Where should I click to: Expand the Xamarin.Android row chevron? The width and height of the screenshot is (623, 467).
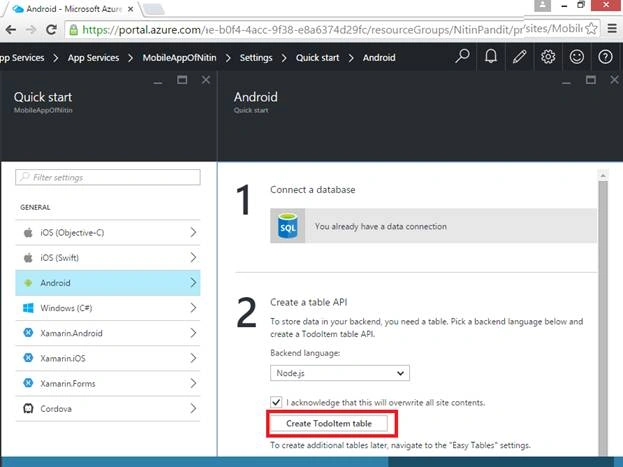point(193,333)
